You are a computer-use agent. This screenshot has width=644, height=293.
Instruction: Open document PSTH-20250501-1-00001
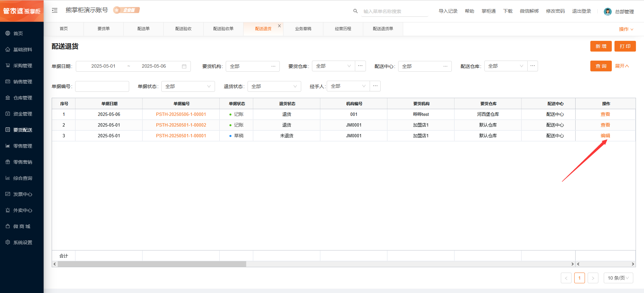[181, 136]
